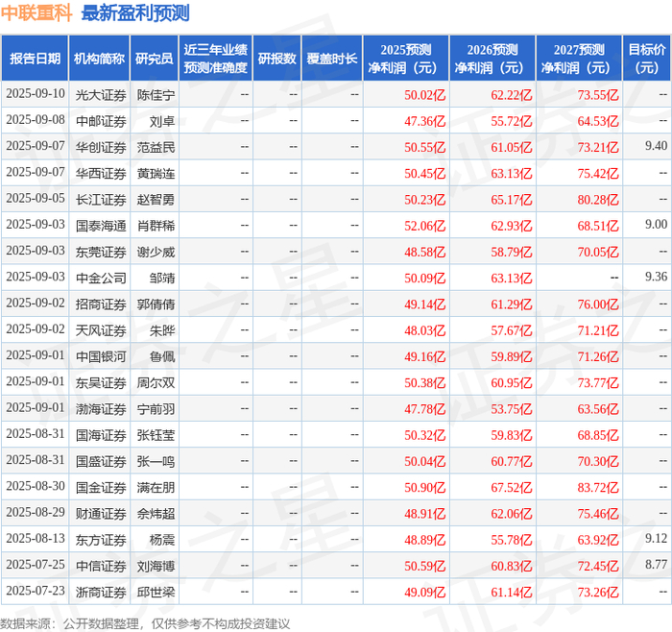Open 浙商证券 institution entry
This screenshot has width=672, height=632.
pos(101,592)
